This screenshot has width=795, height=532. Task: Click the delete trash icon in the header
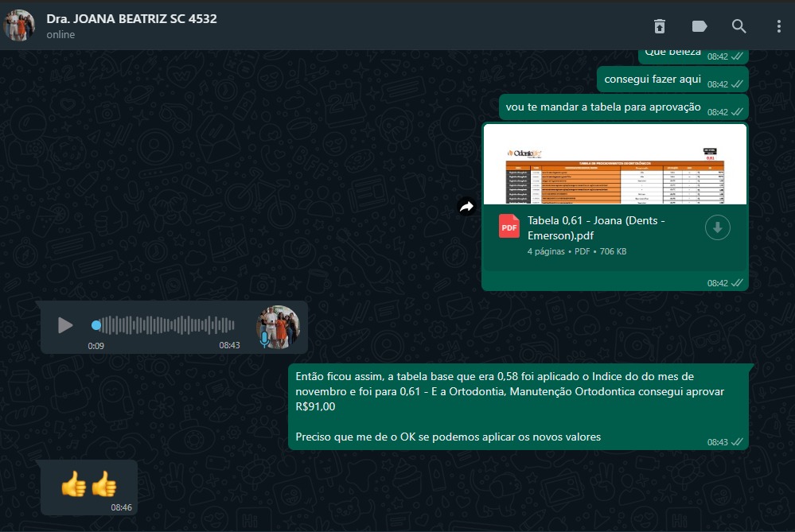660,25
